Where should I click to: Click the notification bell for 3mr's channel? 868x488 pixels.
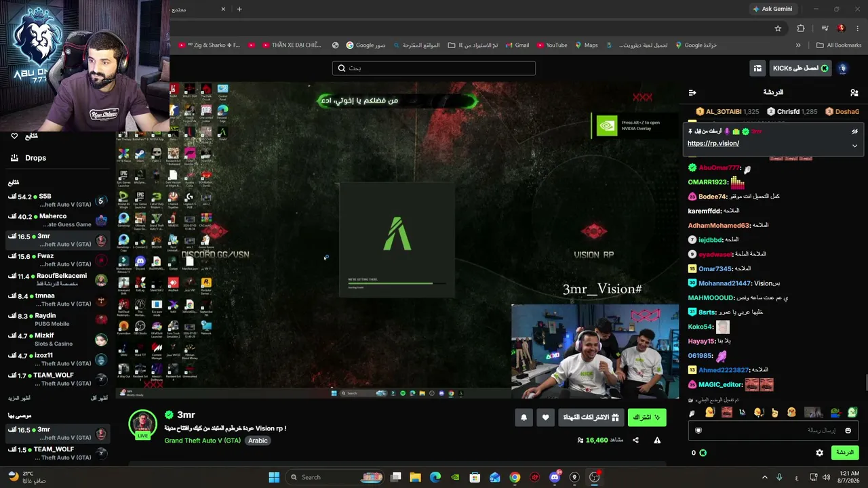(x=524, y=418)
